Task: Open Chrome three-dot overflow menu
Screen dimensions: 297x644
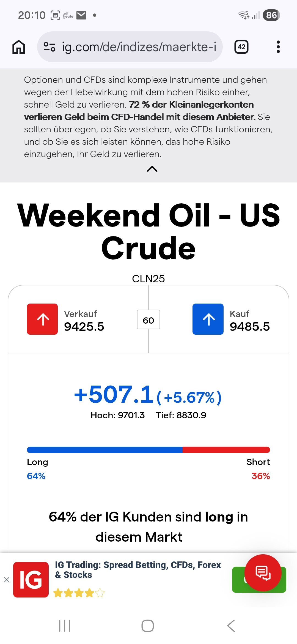Action: point(278,47)
